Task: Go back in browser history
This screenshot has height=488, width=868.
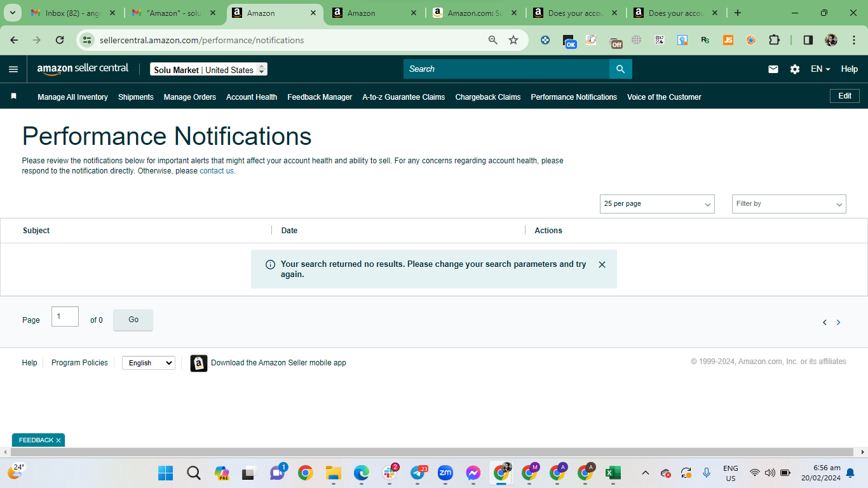Action: (x=14, y=40)
